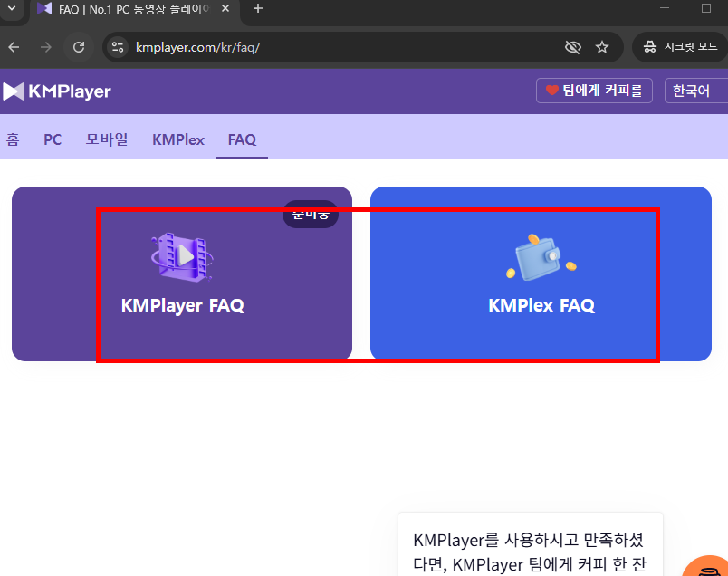Close the FAQ browser tab
This screenshot has width=728, height=576.
coord(225,9)
